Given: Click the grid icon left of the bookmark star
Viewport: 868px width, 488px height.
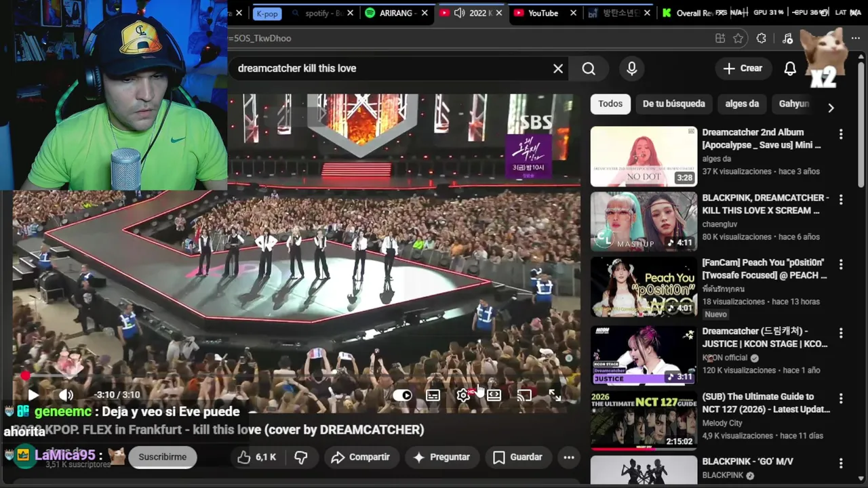Looking at the screenshot, I should [x=720, y=39].
